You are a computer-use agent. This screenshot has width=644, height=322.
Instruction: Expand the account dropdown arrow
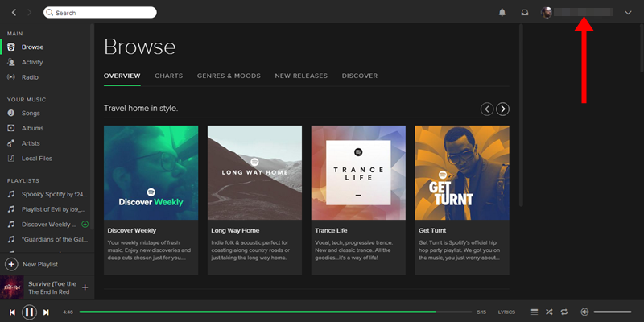tap(628, 13)
